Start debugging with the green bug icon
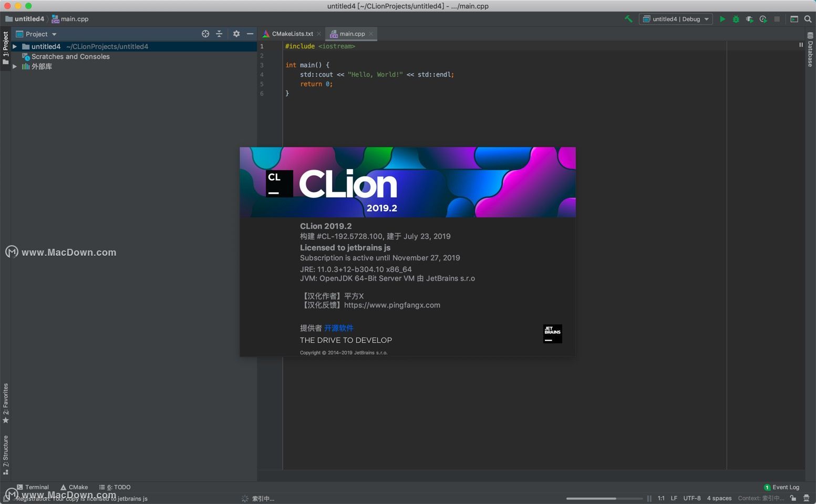Image resolution: width=816 pixels, height=504 pixels. 736,19
